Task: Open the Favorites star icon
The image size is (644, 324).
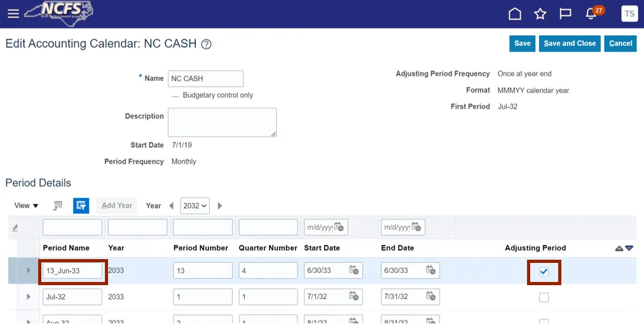Action: click(x=540, y=13)
